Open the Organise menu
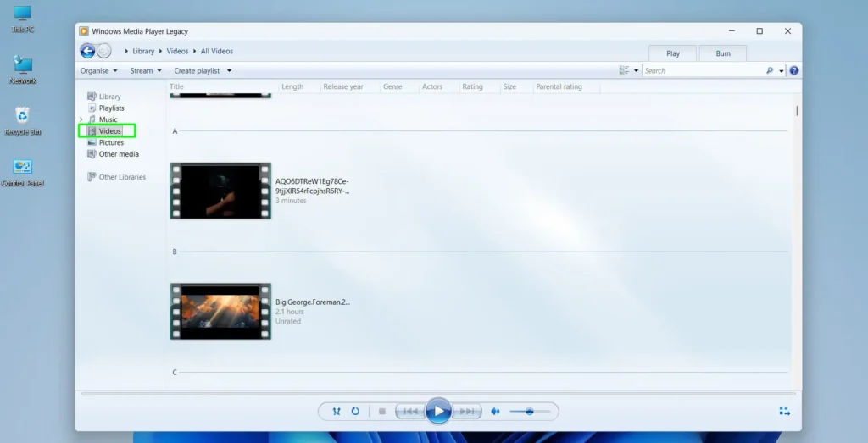This screenshot has height=443, width=868. pos(98,71)
